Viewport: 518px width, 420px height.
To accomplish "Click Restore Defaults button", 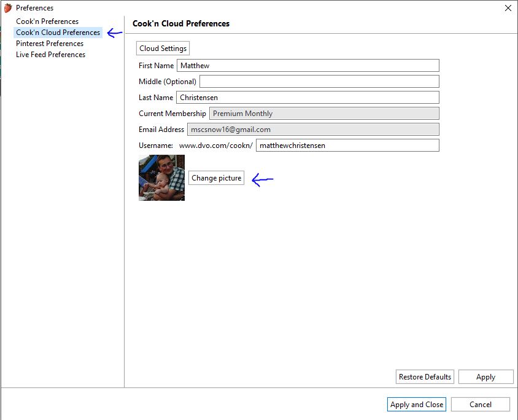I will [425, 377].
